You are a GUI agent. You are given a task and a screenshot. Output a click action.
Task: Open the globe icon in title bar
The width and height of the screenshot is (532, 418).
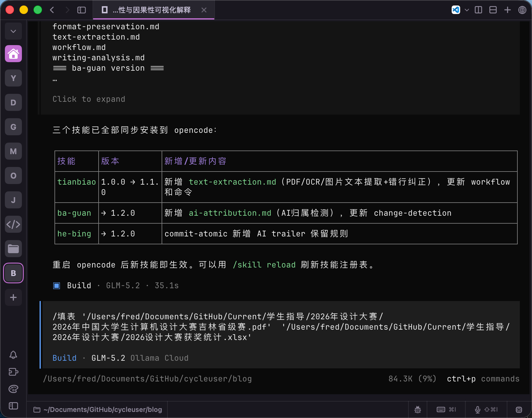click(522, 10)
